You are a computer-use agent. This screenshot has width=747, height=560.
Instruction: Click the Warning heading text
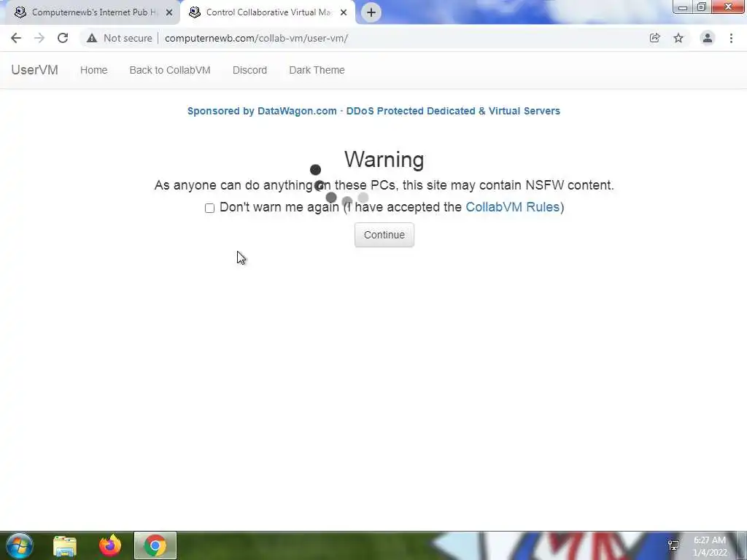pyautogui.click(x=384, y=159)
